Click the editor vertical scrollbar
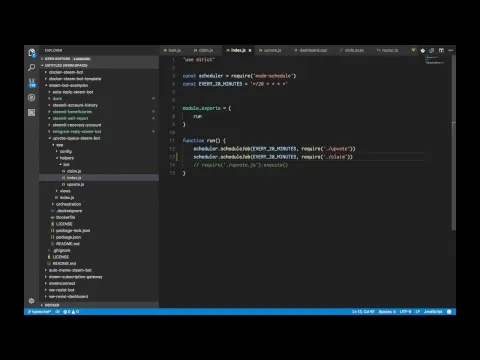The height and width of the screenshot is (360, 480). [454, 143]
